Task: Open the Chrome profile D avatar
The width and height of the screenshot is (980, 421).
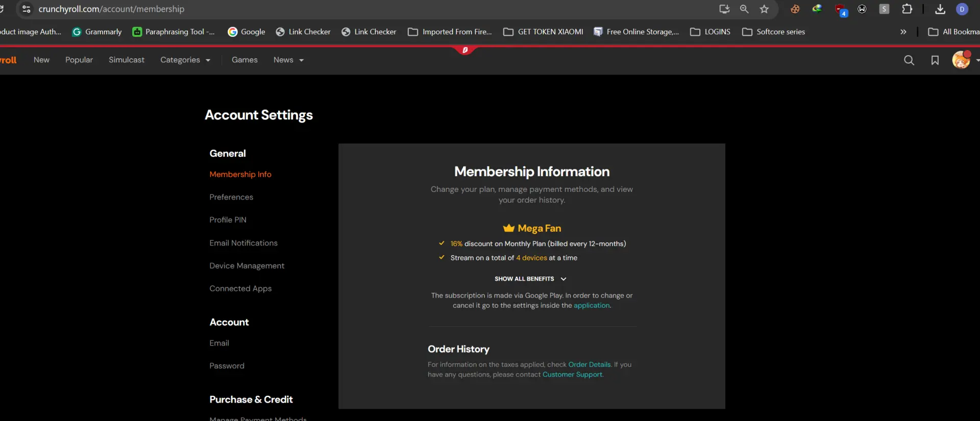Action: pyautogui.click(x=962, y=9)
